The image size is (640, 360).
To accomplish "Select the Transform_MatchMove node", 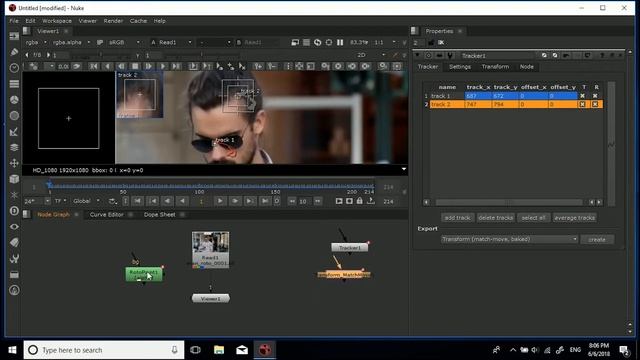I will point(344,275).
